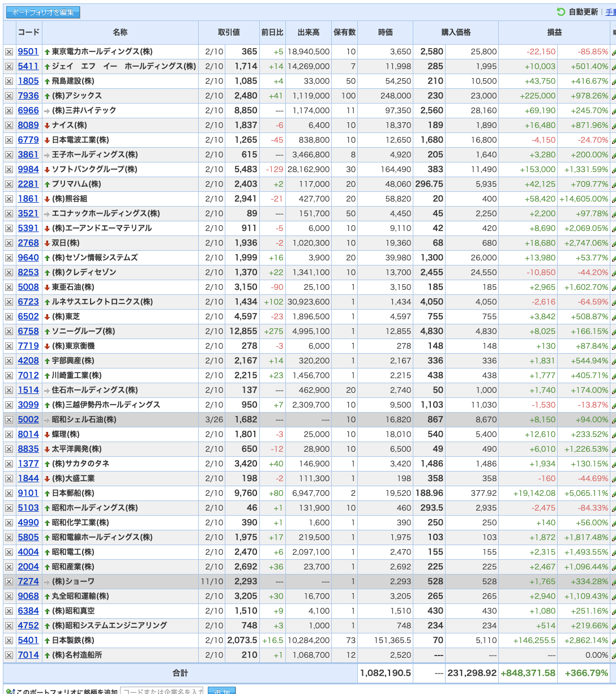Click the total market value 1,082,190.5
The width and height of the screenshot is (616, 694).
pos(386,673)
